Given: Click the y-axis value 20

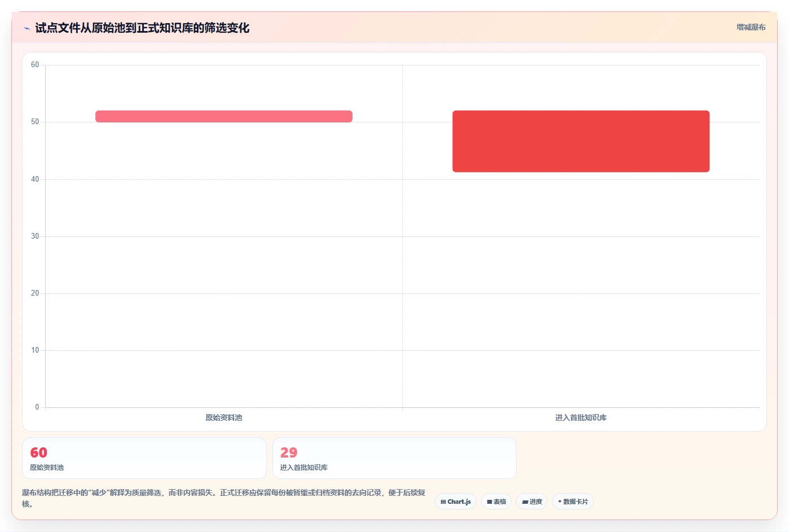Looking at the screenshot, I should (35, 293).
